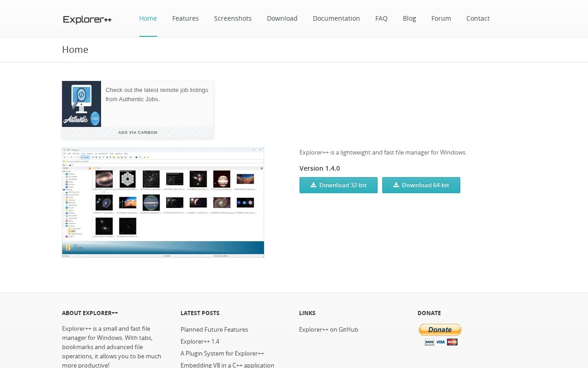
Task: Click the Latest Posts heading
Action: coord(200,313)
